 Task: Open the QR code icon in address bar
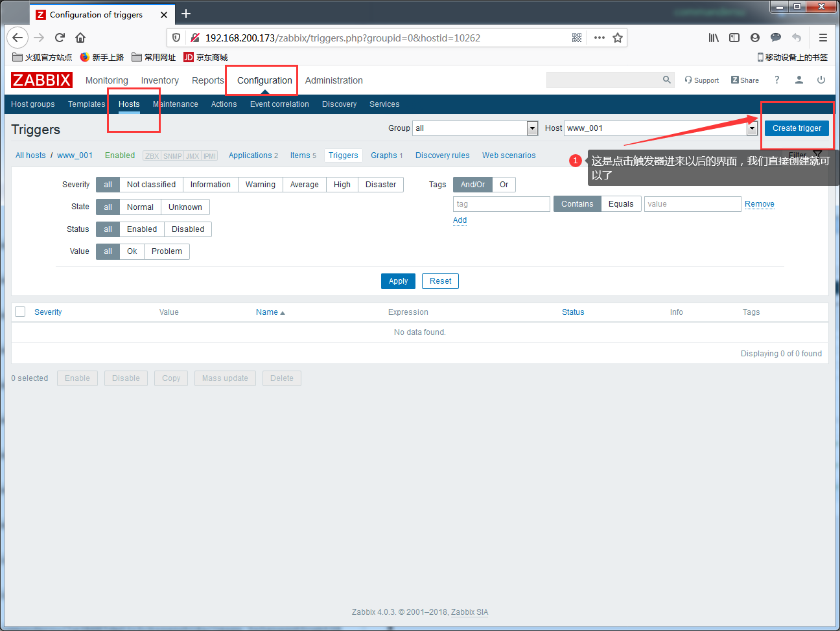click(x=577, y=38)
